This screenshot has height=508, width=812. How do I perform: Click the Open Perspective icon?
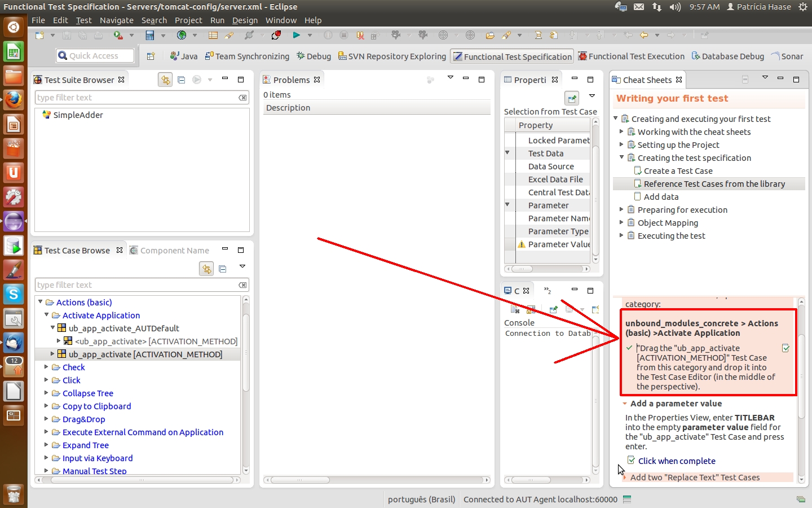[x=151, y=56]
